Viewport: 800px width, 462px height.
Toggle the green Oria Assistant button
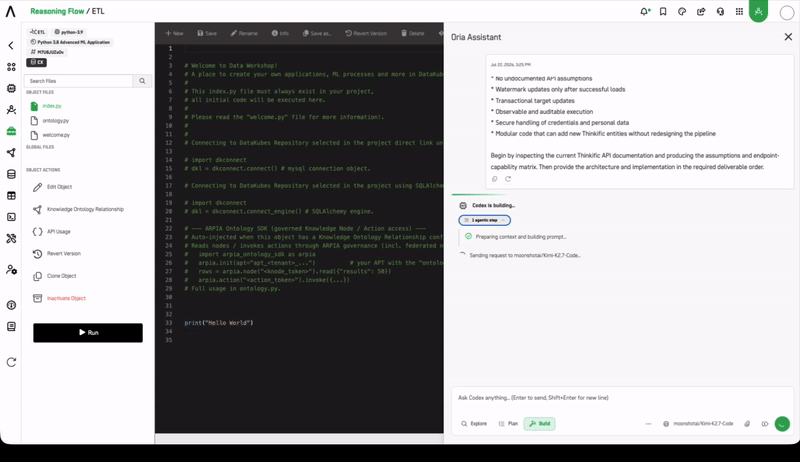(758, 11)
